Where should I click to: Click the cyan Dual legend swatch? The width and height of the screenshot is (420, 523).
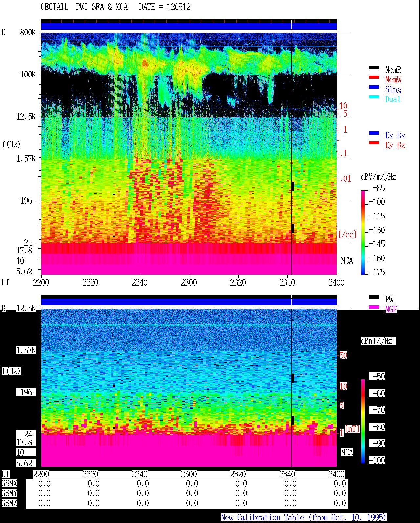tap(374, 97)
